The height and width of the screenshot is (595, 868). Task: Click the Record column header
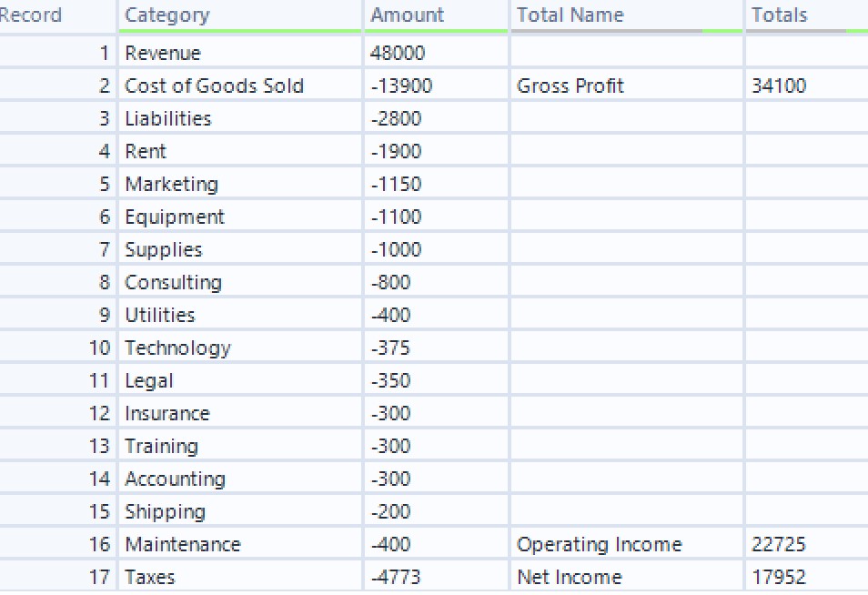coord(32,15)
